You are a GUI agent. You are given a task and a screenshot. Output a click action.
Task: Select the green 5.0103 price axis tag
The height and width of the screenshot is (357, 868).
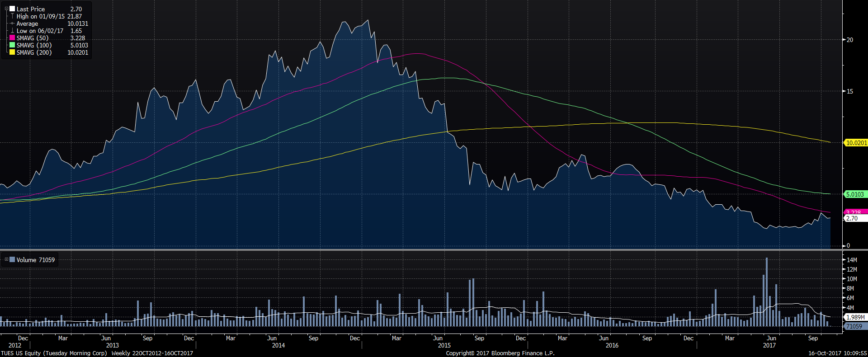tap(855, 194)
